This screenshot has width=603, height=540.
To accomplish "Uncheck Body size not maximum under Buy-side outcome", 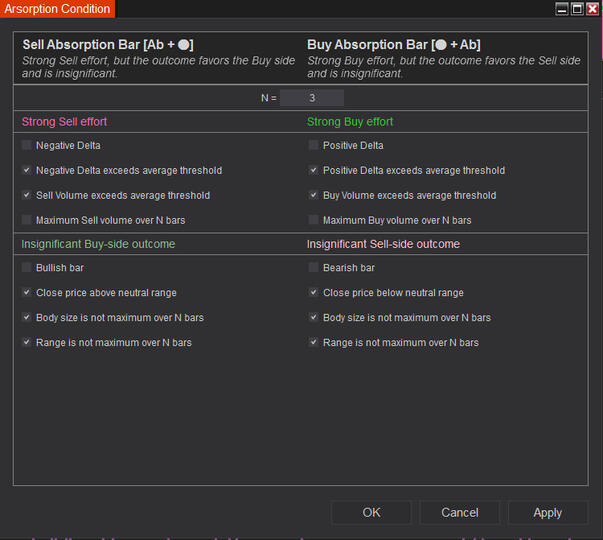I will click(27, 318).
